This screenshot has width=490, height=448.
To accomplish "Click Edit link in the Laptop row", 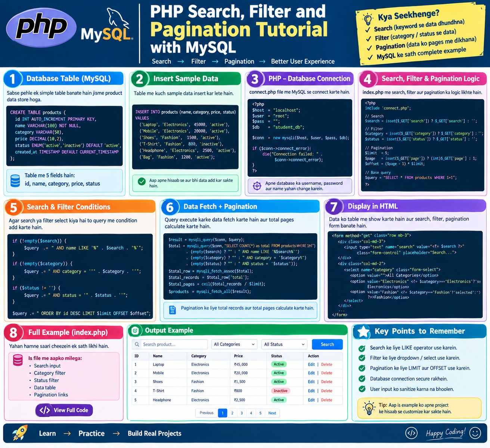I will 311,364.
